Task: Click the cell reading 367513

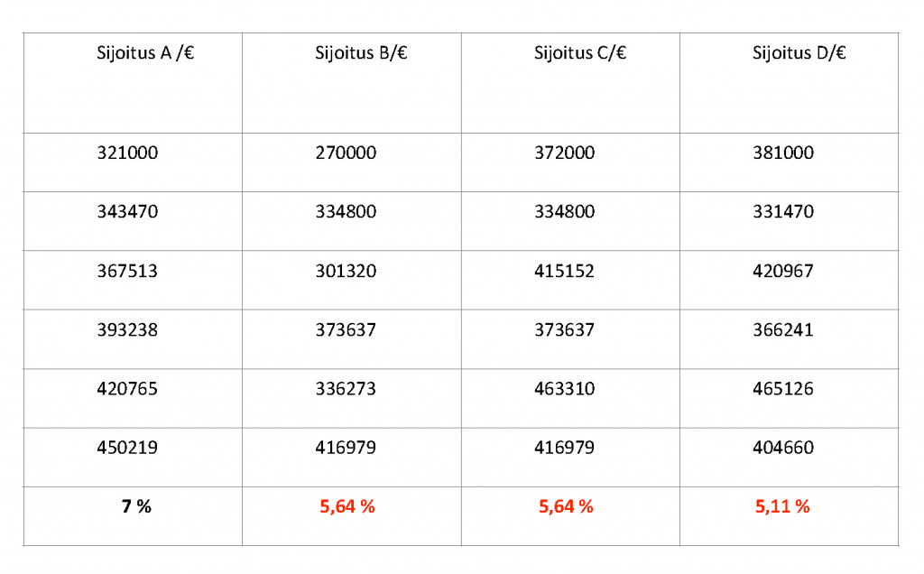Action: click(127, 271)
